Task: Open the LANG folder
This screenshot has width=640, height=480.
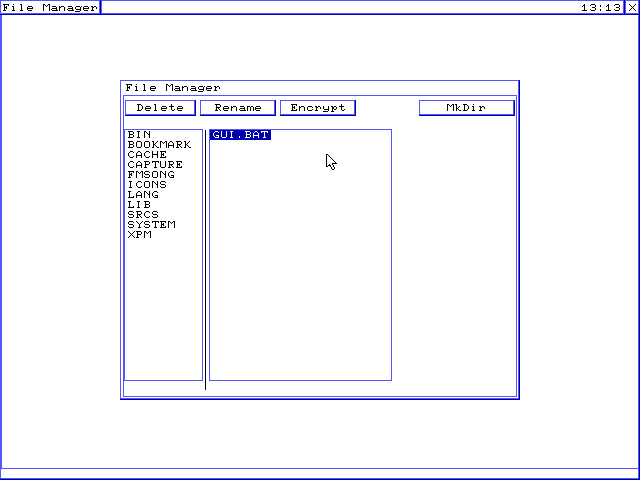Action: pos(143,195)
